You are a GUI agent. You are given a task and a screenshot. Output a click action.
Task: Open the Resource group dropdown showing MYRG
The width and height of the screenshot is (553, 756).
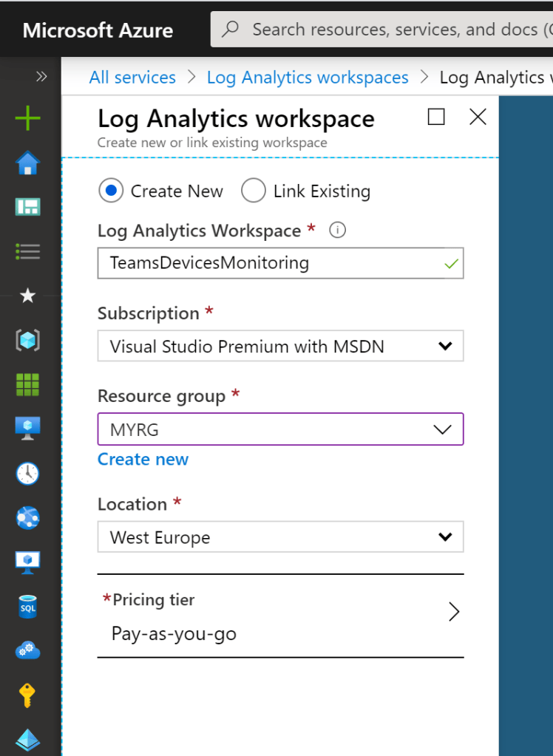pyautogui.click(x=280, y=429)
